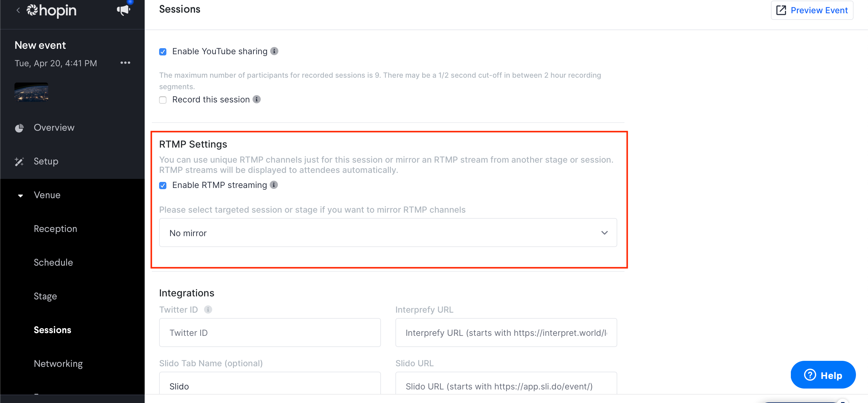Check Record this session
868x403 pixels.
pyautogui.click(x=163, y=100)
